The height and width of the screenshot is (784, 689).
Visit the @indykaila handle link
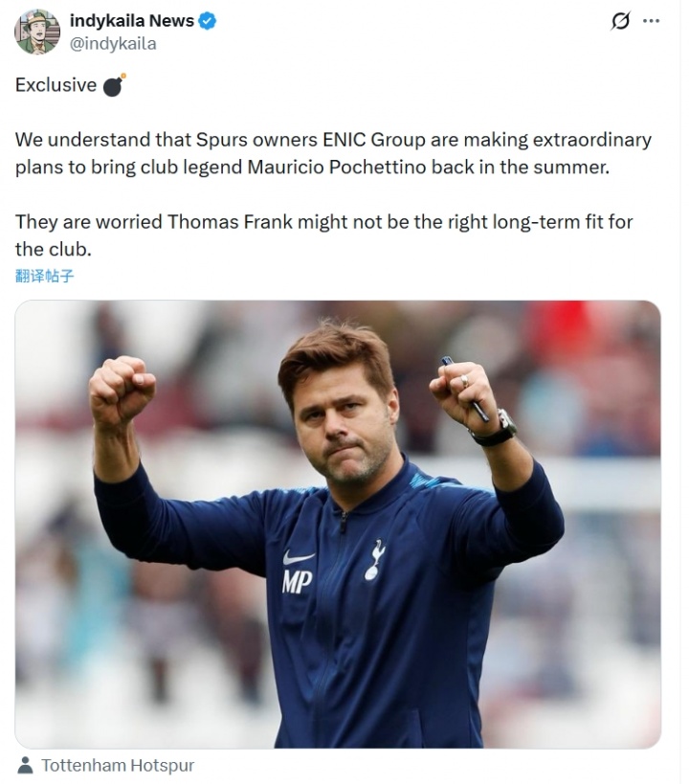[x=113, y=43]
